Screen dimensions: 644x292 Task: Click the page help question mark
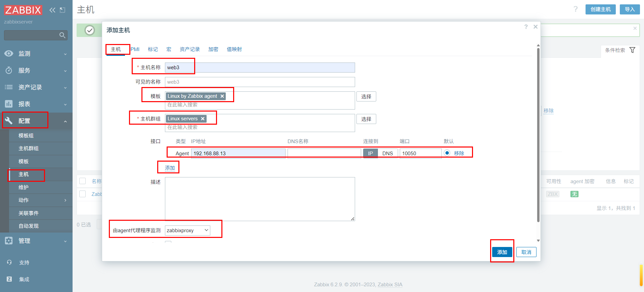coord(575,9)
